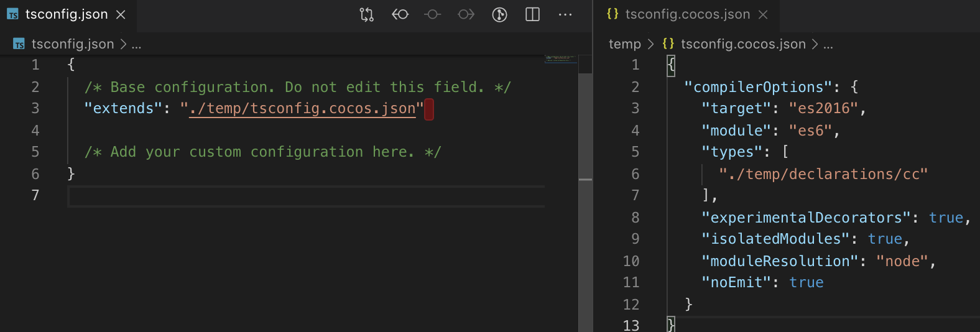Click the minimap in left editor
Image resolution: width=980 pixels, height=332 pixels.
[560, 59]
